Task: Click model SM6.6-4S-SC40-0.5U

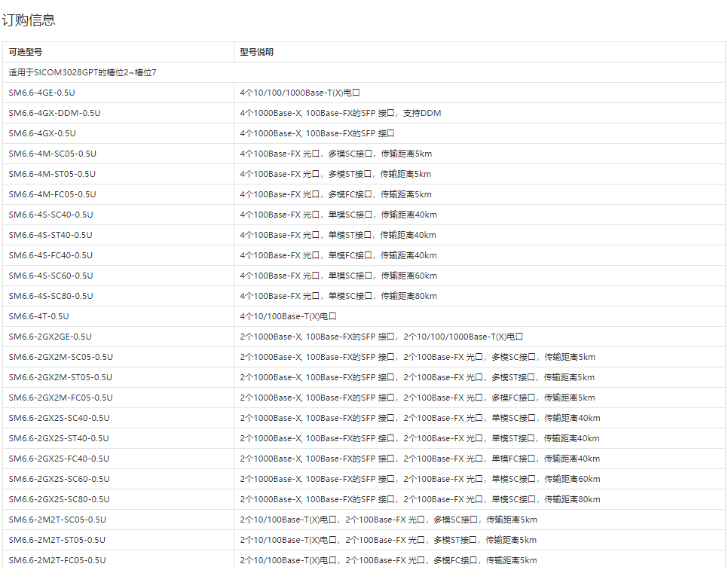Action: coord(50,215)
